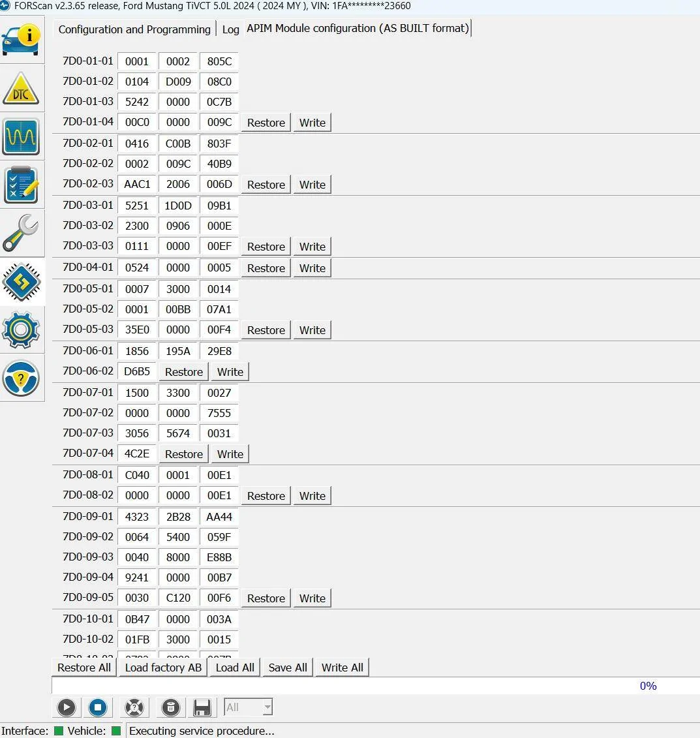700x738 pixels.
Task: Click the stop procedure button
Action: pyautogui.click(x=98, y=707)
